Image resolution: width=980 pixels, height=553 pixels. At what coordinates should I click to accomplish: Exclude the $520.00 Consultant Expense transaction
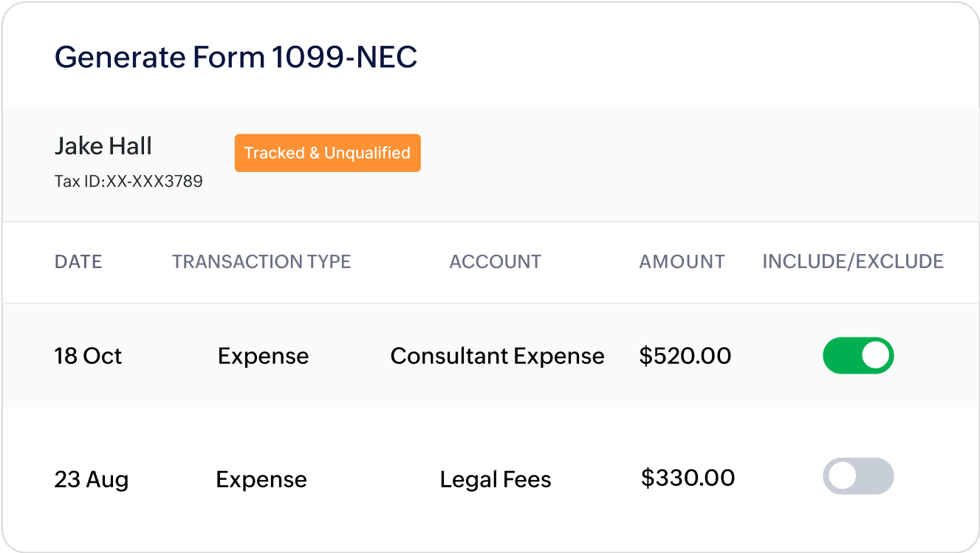(x=858, y=355)
